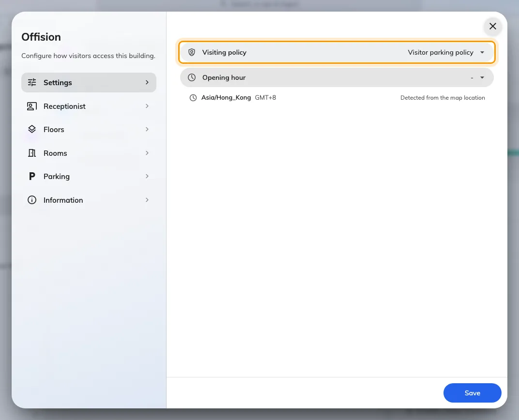
Task: Expand the Settings chevron
Action: pyautogui.click(x=147, y=82)
